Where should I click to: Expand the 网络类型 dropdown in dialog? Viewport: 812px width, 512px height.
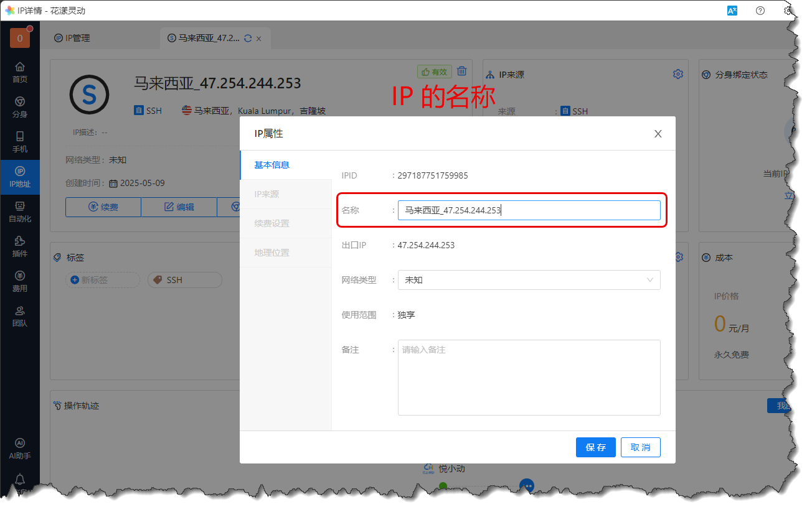(x=529, y=280)
